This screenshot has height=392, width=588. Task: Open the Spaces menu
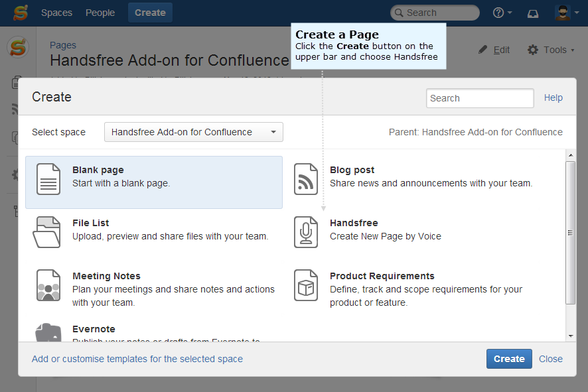(x=56, y=13)
